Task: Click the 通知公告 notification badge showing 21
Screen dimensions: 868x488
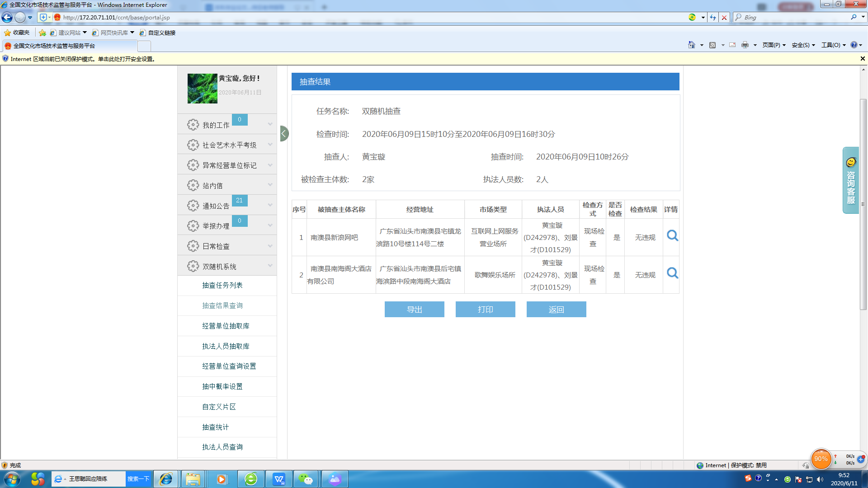Action: 239,201
